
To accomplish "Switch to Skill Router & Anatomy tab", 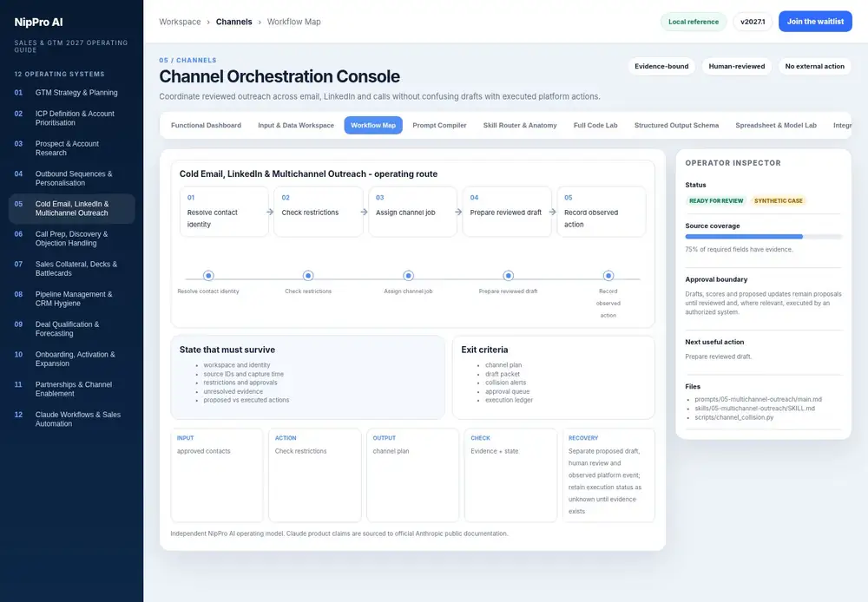I will click(x=520, y=126).
